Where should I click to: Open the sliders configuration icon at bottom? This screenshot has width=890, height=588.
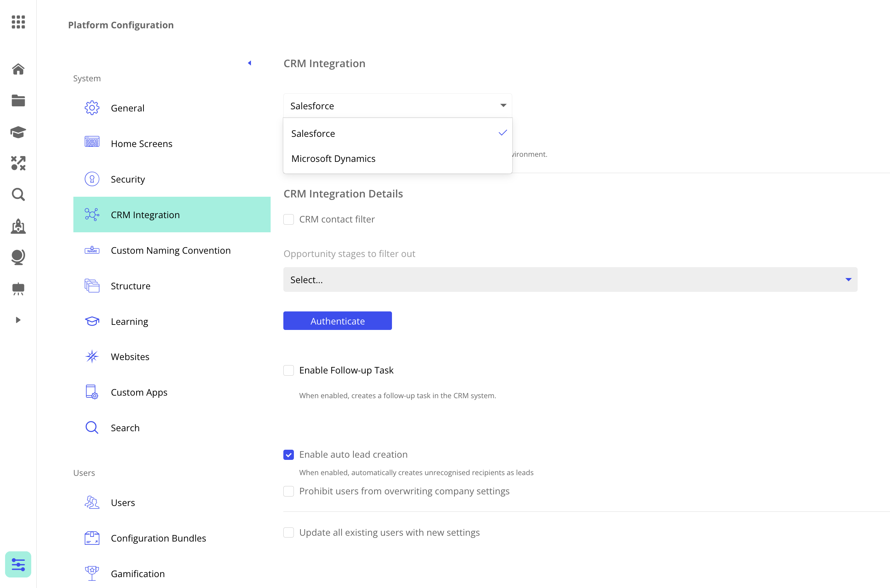coord(18,564)
